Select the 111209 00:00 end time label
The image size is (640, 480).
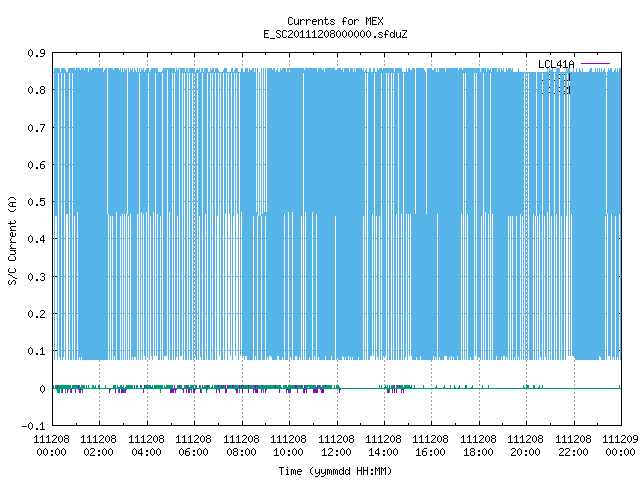click(x=620, y=446)
